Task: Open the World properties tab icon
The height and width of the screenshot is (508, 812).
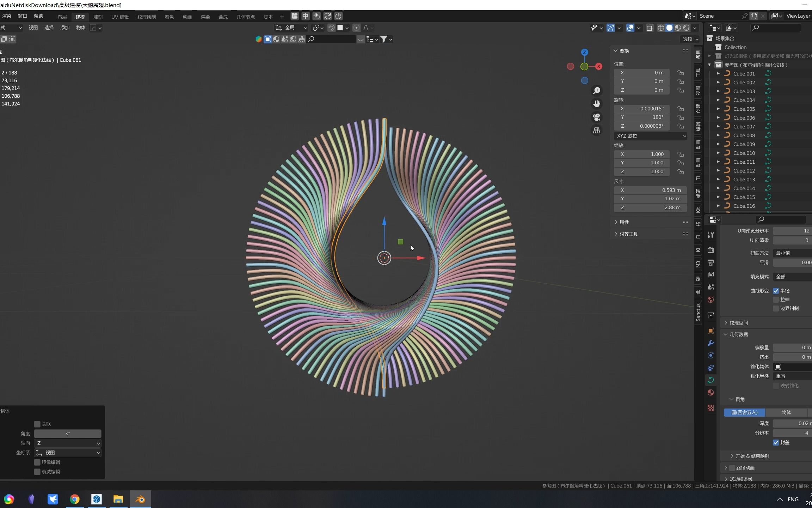Action: (x=711, y=300)
